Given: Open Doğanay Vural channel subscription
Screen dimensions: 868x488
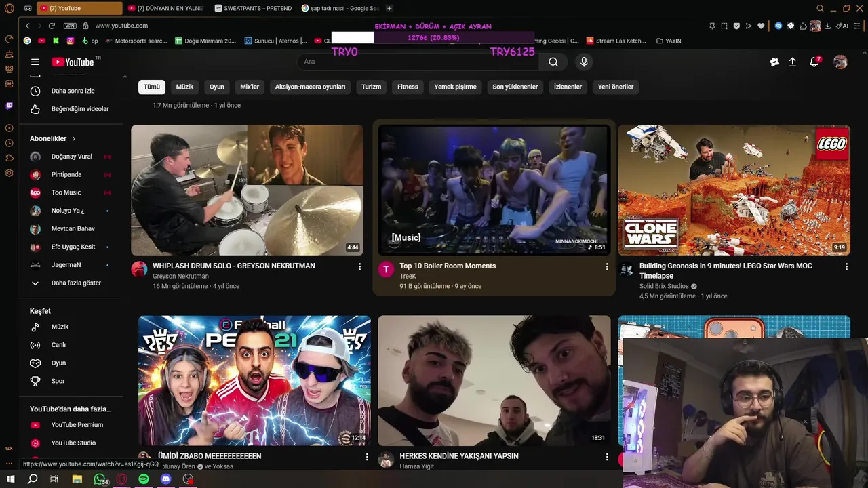Looking at the screenshot, I should tap(71, 157).
